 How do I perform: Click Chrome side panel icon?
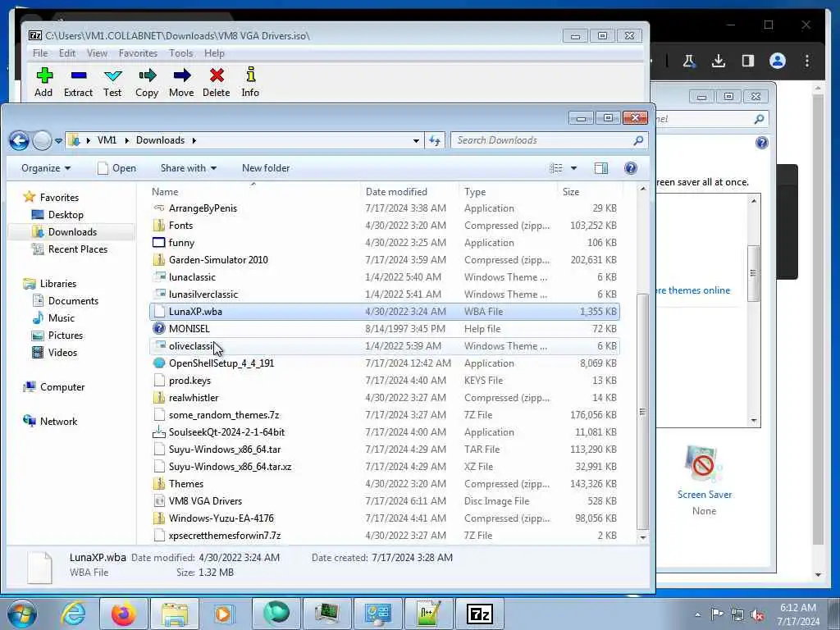tap(748, 61)
